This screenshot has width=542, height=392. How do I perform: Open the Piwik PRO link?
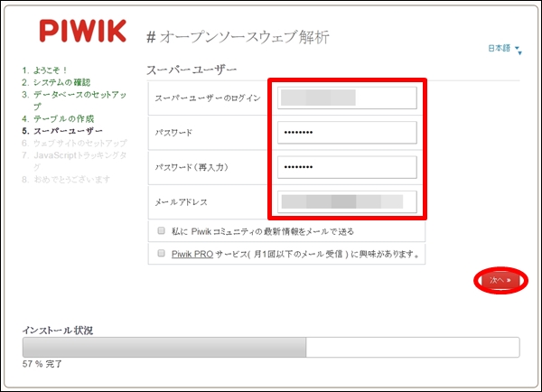pyautogui.click(x=192, y=254)
